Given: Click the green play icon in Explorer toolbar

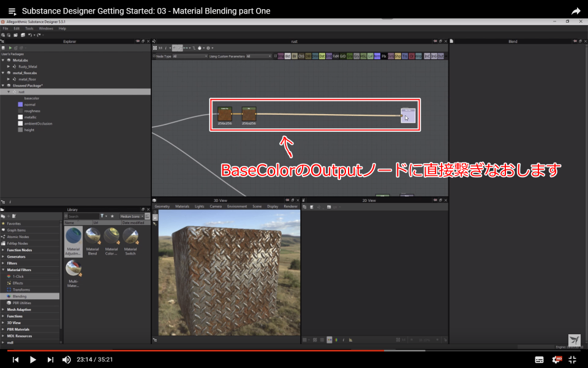Looking at the screenshot, I should tap(10, 48).
